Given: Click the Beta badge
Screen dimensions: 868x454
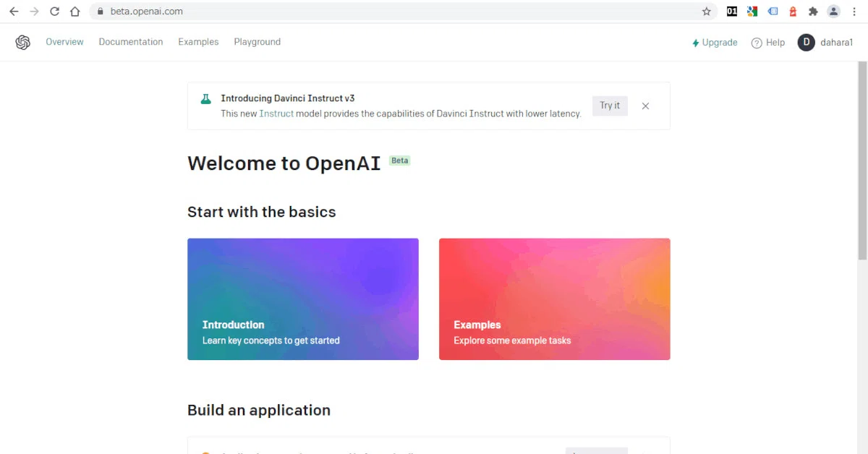Looking at the screenshot, I should pyautogui.click(x=400, y=160).
